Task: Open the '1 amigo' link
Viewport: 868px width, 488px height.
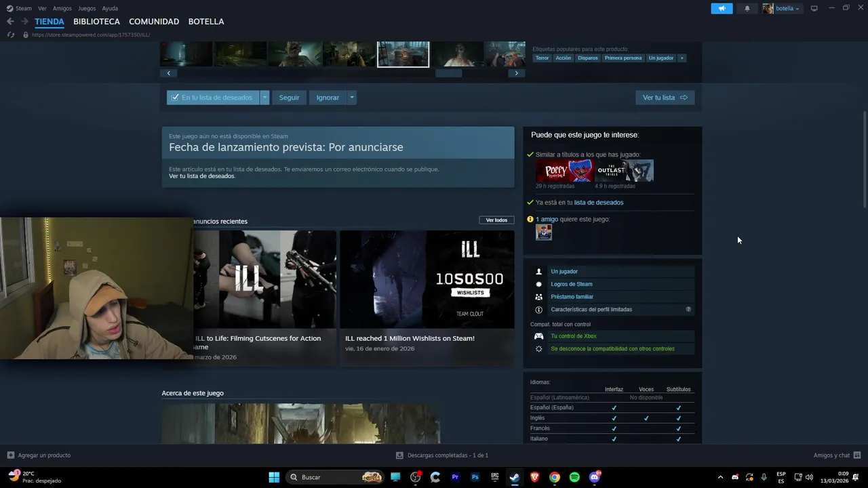Action: point(547,220)
